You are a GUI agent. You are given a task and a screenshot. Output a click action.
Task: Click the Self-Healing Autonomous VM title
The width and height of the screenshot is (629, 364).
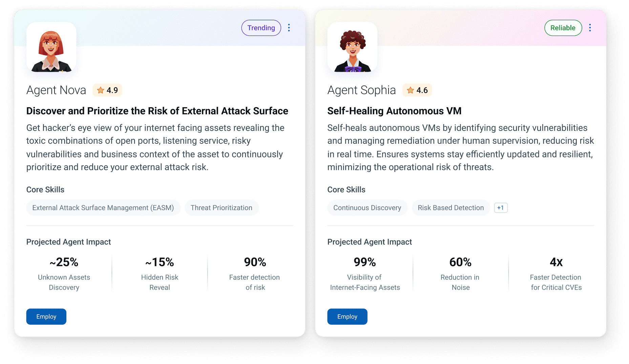point(394,111)
